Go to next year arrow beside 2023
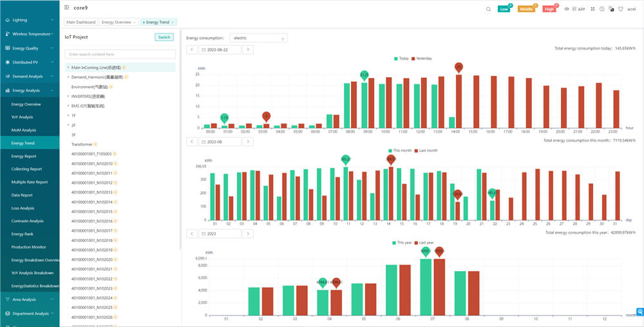The height and width of the screenshot is (327, 644). tap(248, 234)
